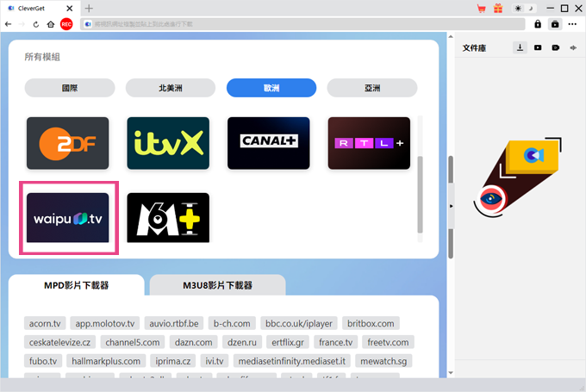Screen dimensions: 586x392
Task: Open the dzen.ru site link
Action: pyautogui.click(x=242, y=342)
